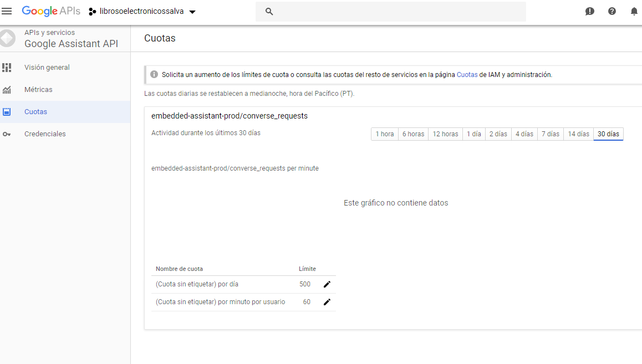Click the Google Assistant API product icon
This screenshot has width=642, height=364.
[7, 38]
